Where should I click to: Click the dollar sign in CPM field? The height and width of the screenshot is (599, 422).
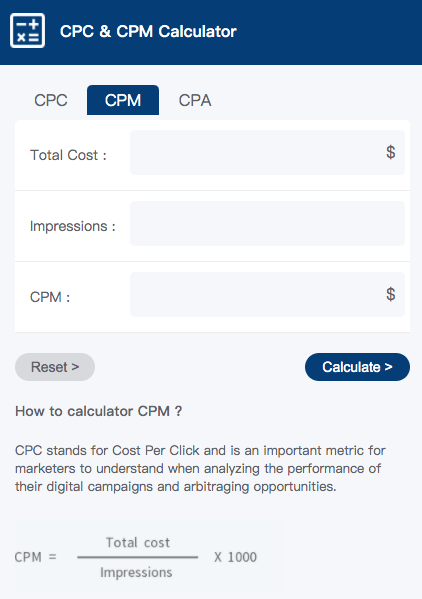390,294
